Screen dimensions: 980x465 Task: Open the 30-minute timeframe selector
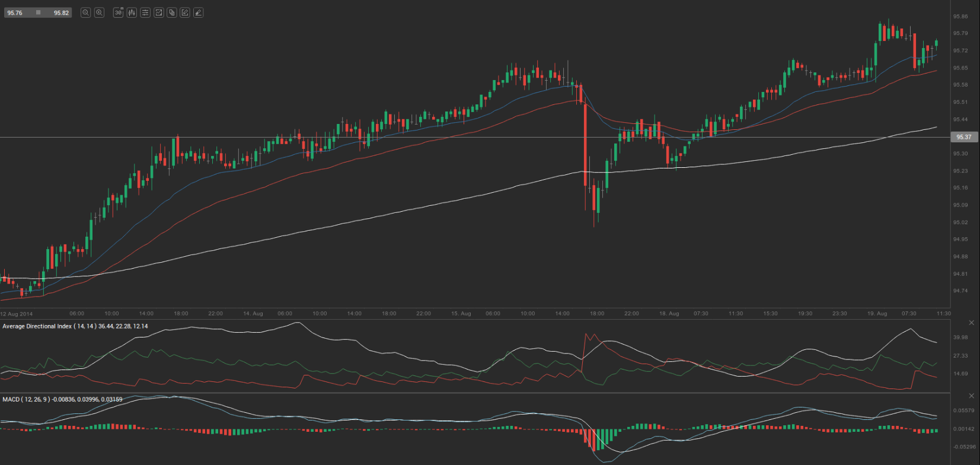coord(118,12)
